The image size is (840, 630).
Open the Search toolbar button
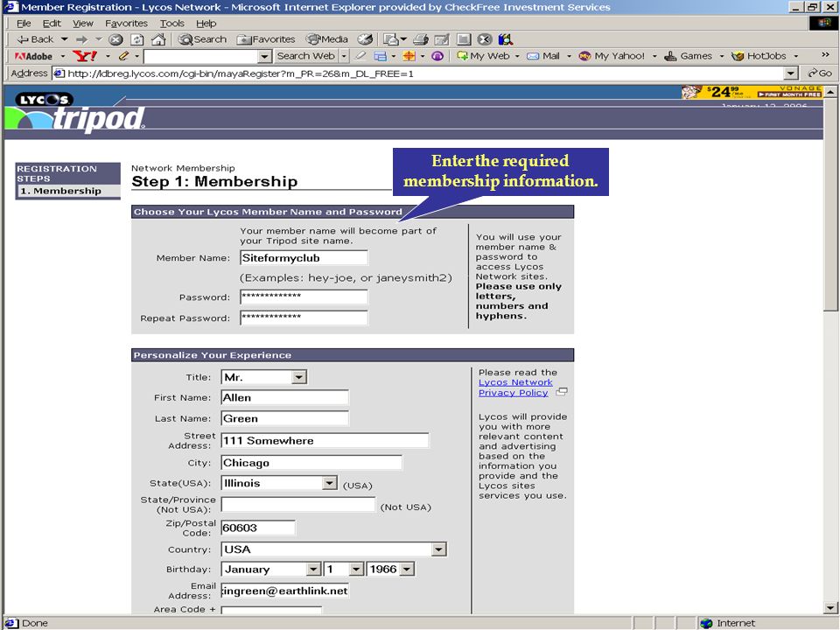(x=202, y=39)
